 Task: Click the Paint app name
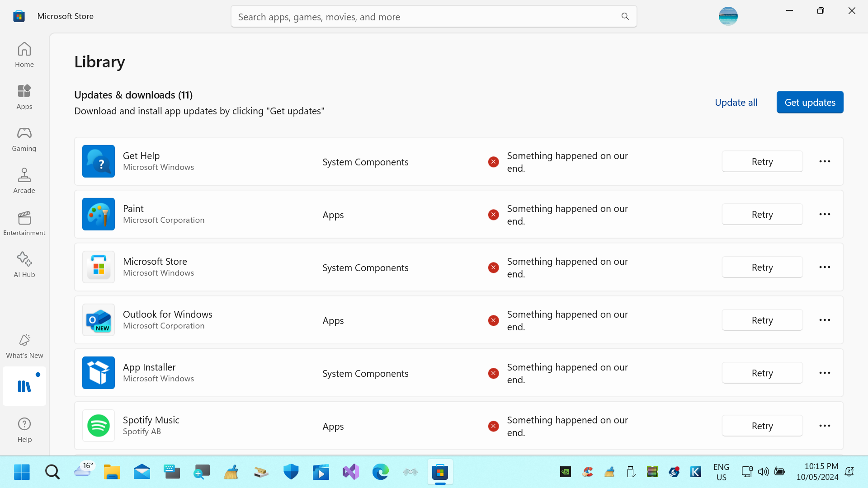pos(133,208)
